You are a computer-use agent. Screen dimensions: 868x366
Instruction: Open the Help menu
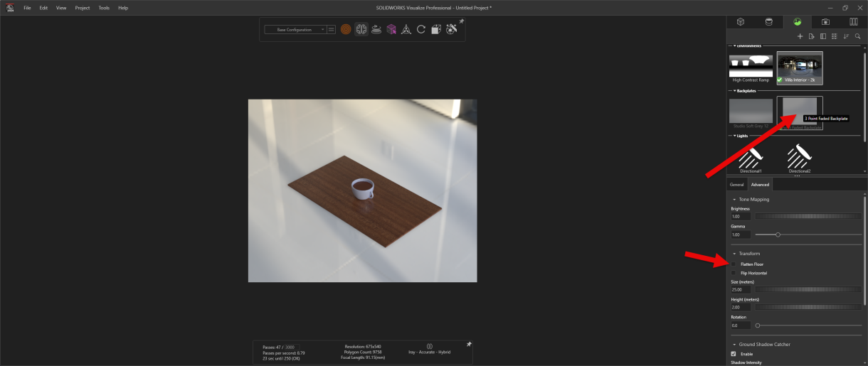point(123,8)
